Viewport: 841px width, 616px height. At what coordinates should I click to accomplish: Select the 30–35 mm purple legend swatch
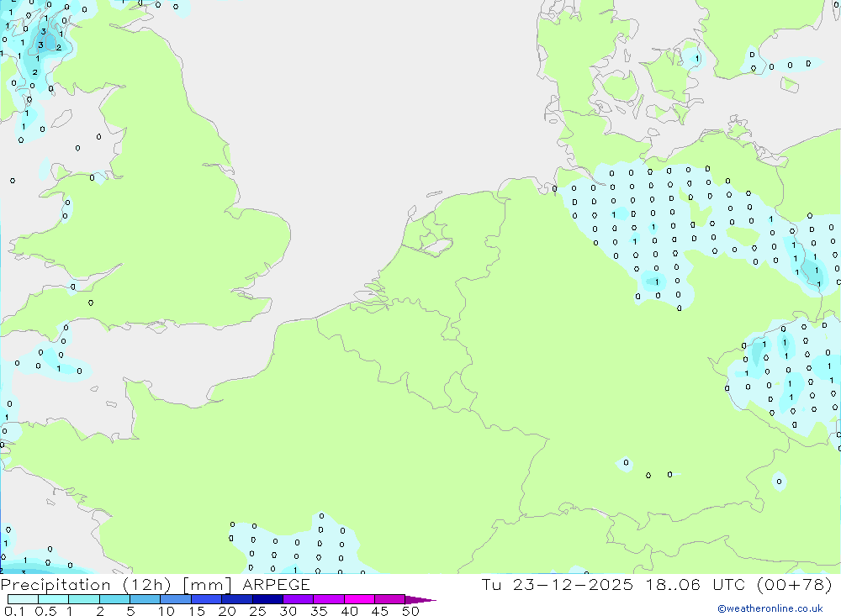(x=299, y=599)
